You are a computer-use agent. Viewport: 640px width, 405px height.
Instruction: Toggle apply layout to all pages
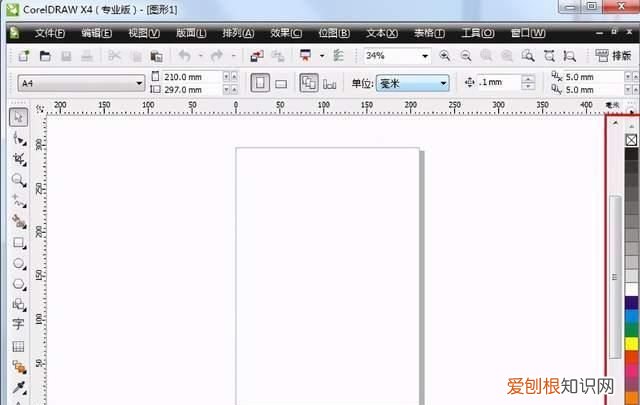pos(308,83)
